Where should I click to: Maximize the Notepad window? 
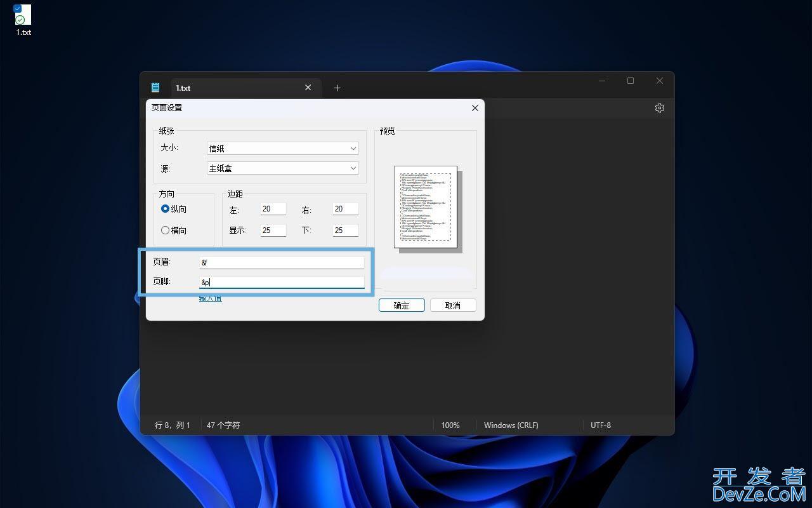631,81
